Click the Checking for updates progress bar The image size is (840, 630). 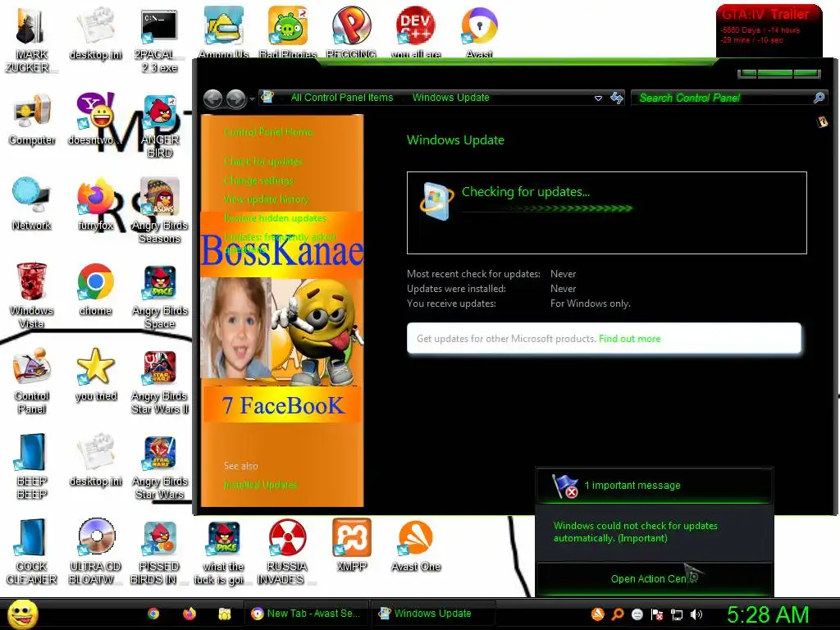(547, 208)
